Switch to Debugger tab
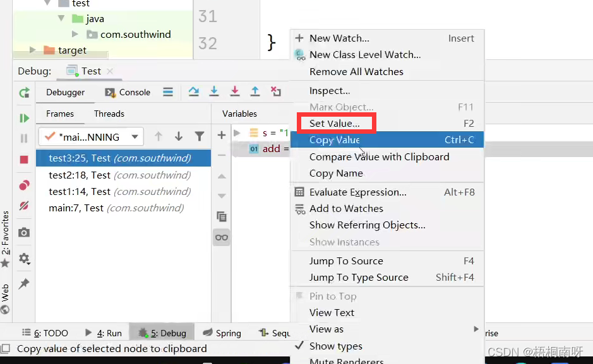Image resolution: width=593 pixels, height=364 pixels. [66, 93]
